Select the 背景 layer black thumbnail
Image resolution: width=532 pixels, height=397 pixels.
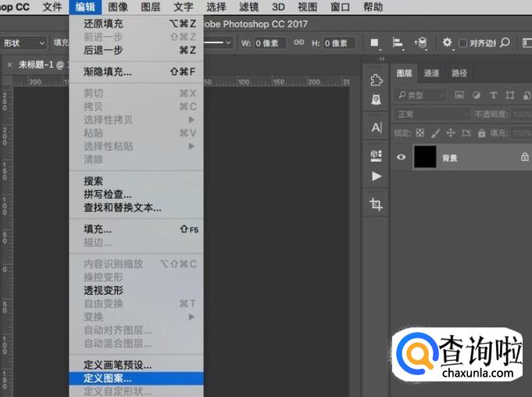pyautogui.click(x=425, y=157)
